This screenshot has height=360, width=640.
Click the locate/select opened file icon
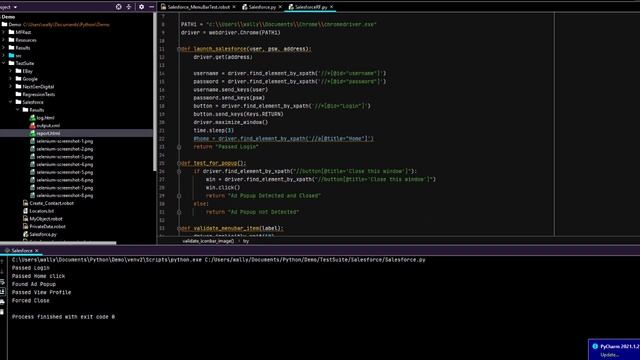pyautogui.click(x=118, y=7)
